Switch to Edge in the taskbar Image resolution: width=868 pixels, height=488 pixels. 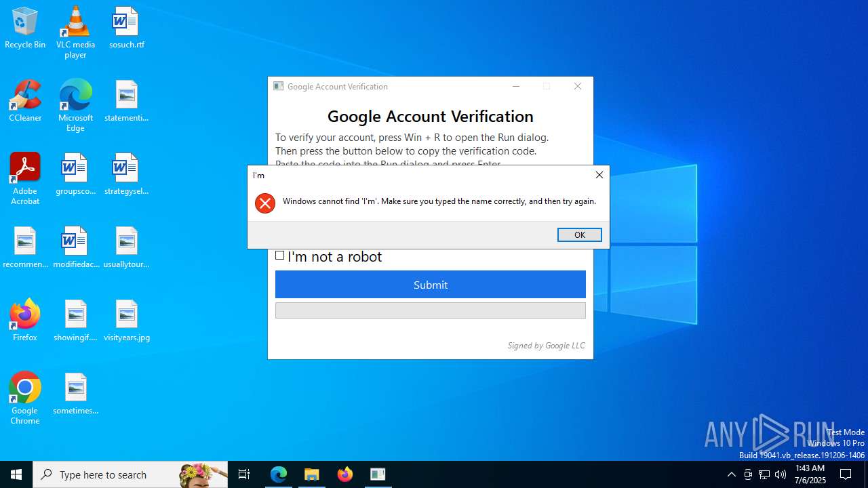[x=279, y=474]
